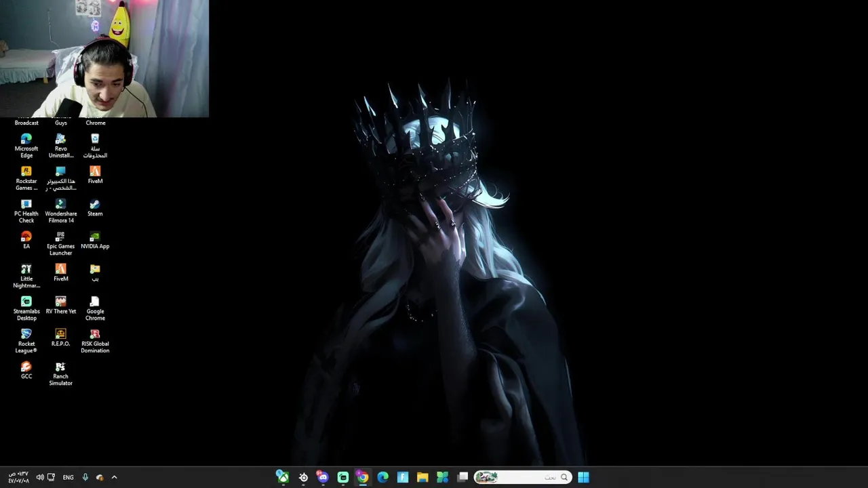Open FiveM shortcut below Epic Games Launcher
The height and width of the screenshot is (488, 868).
(60, 273)
